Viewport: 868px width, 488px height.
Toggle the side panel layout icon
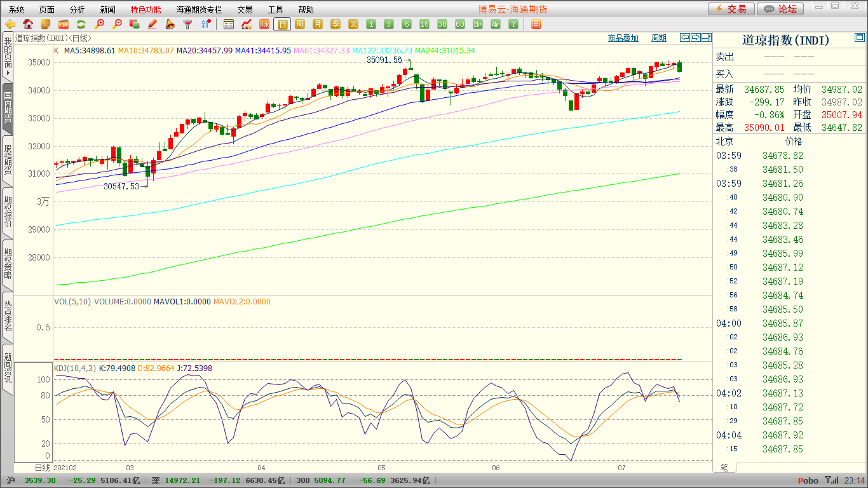pyautogui.click(x=707, y=37)
